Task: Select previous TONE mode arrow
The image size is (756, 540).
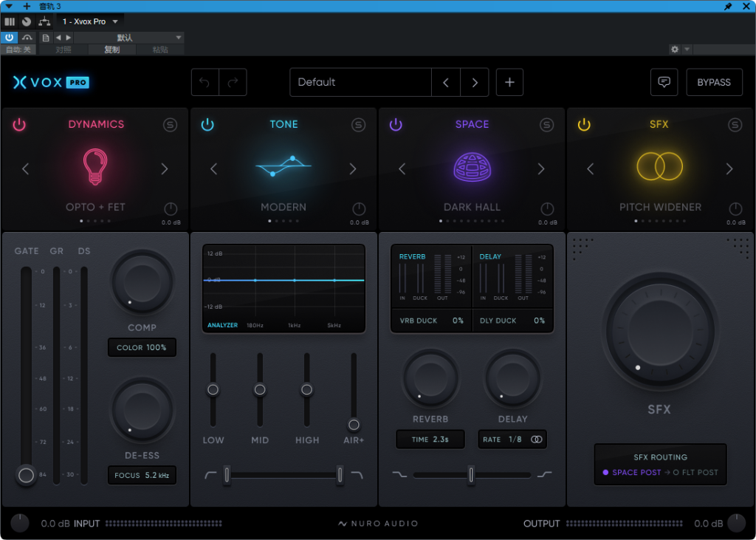Action: pos(213,169)
